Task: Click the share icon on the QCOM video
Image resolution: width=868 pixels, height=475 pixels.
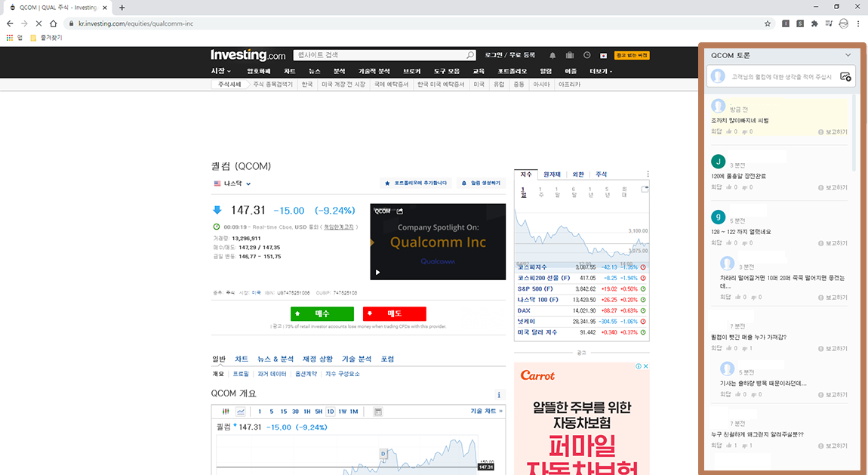Action: (x=400, y=211)
